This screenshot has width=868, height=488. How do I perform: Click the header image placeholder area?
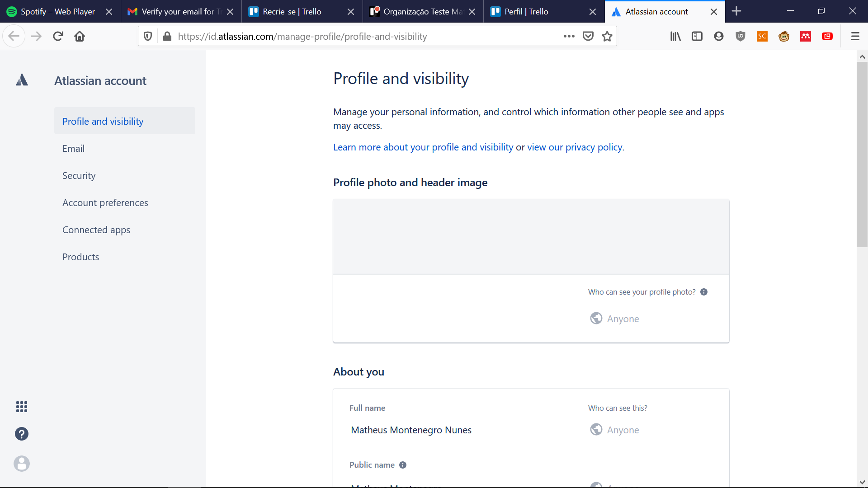[531, 237]
